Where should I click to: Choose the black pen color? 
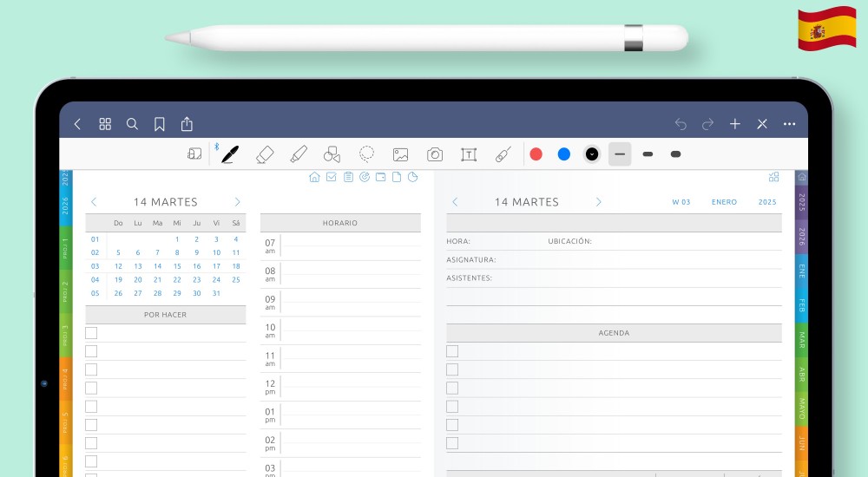(592, 154)
